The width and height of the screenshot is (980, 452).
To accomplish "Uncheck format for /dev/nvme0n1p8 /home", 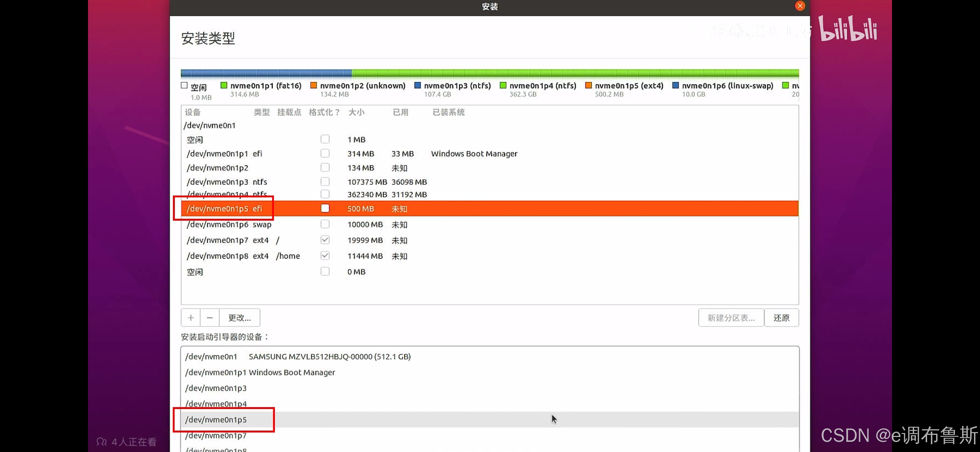I will point(325,256).
